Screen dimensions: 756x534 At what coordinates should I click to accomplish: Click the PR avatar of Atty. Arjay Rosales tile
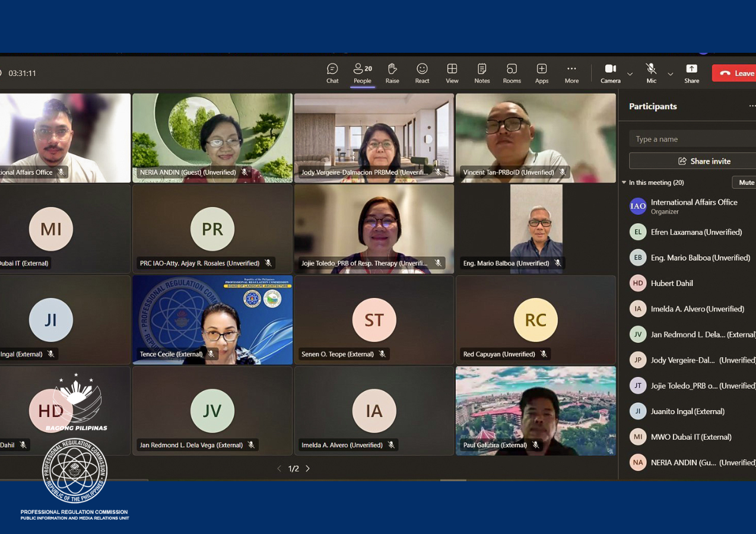click(x=212, y=229)
